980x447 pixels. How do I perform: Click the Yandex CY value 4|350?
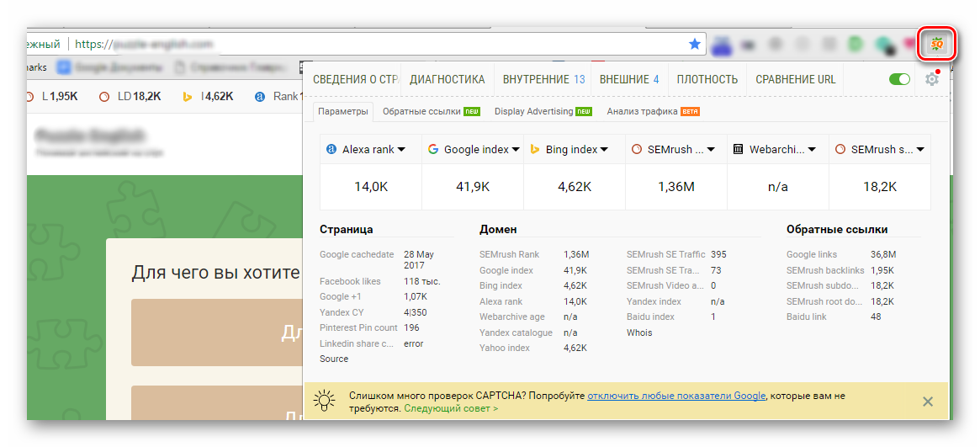(x=415, y=312)
